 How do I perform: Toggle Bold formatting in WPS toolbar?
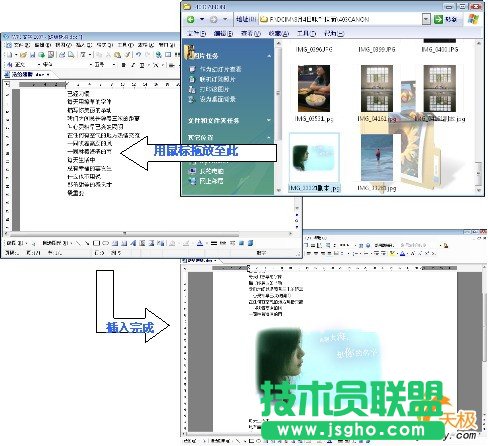[x=124, y=65]
